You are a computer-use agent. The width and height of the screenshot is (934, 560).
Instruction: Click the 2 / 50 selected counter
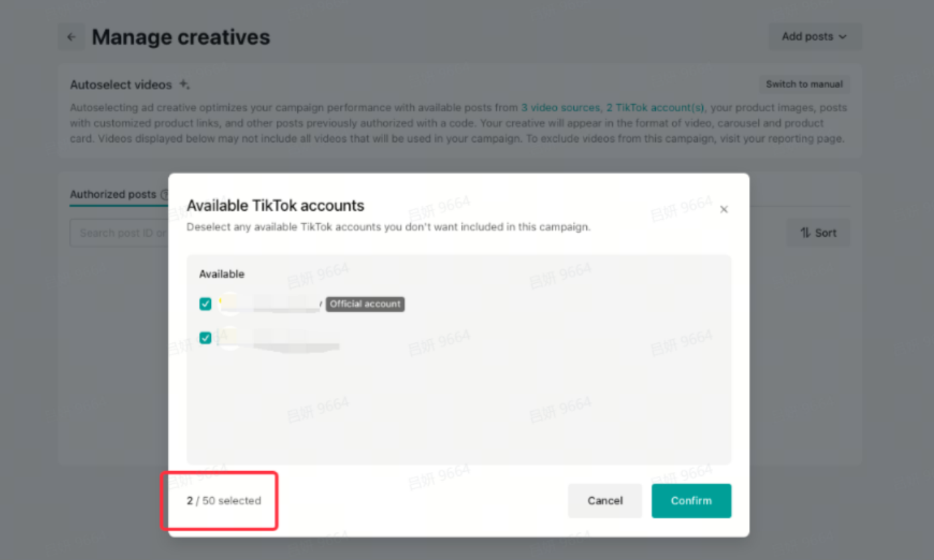pos(224,501)
